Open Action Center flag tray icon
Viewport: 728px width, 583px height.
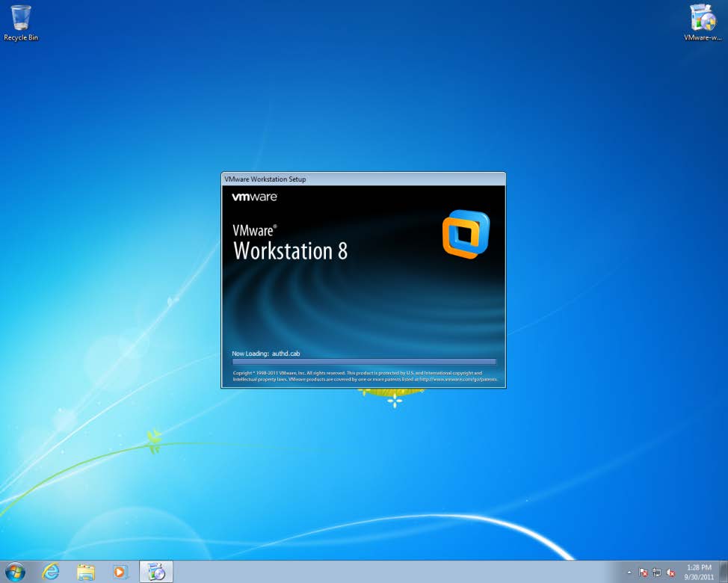pos(643,573)
